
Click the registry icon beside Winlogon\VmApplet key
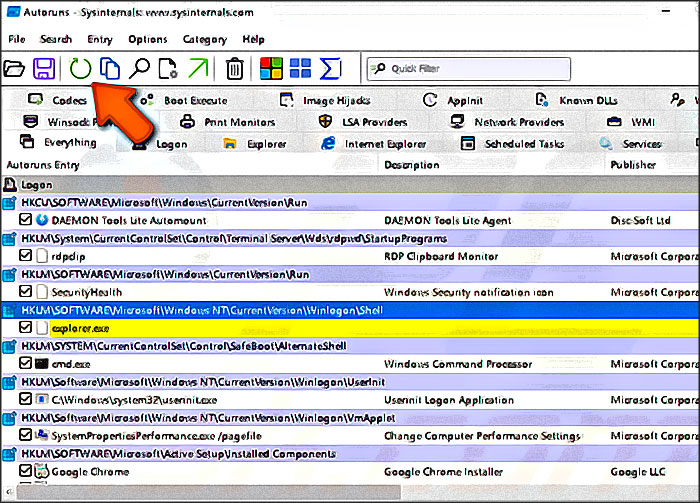pos(9,418)
